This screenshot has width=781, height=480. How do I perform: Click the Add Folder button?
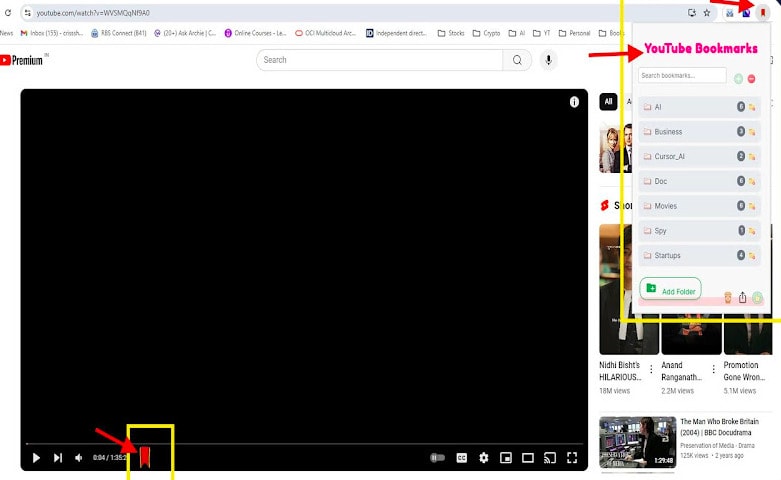click(671, 290)
